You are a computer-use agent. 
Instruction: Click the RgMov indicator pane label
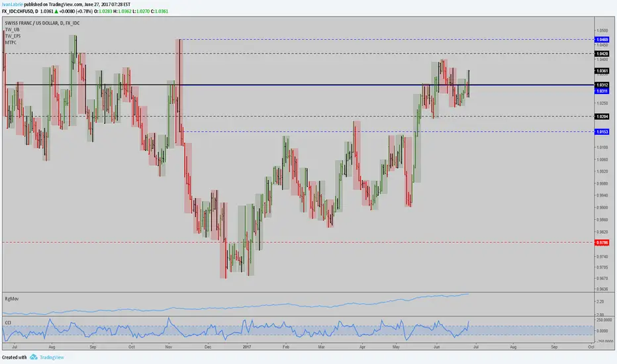point(12,298)
